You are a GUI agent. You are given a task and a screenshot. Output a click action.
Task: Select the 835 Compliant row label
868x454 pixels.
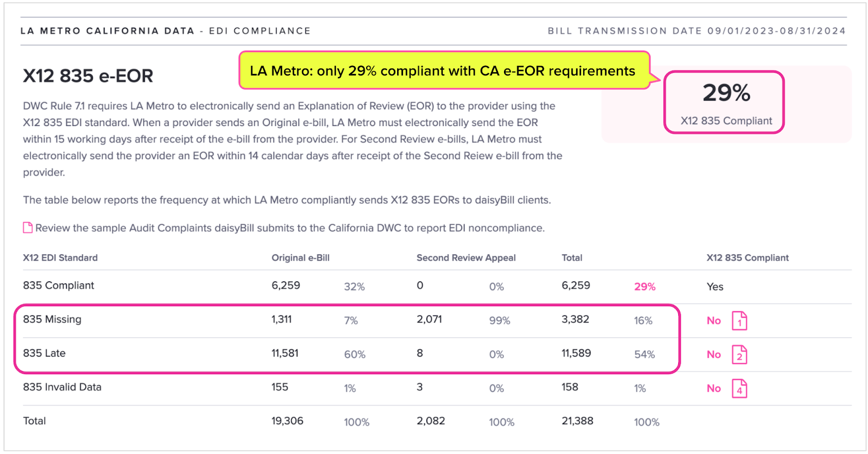click(59, 286)
